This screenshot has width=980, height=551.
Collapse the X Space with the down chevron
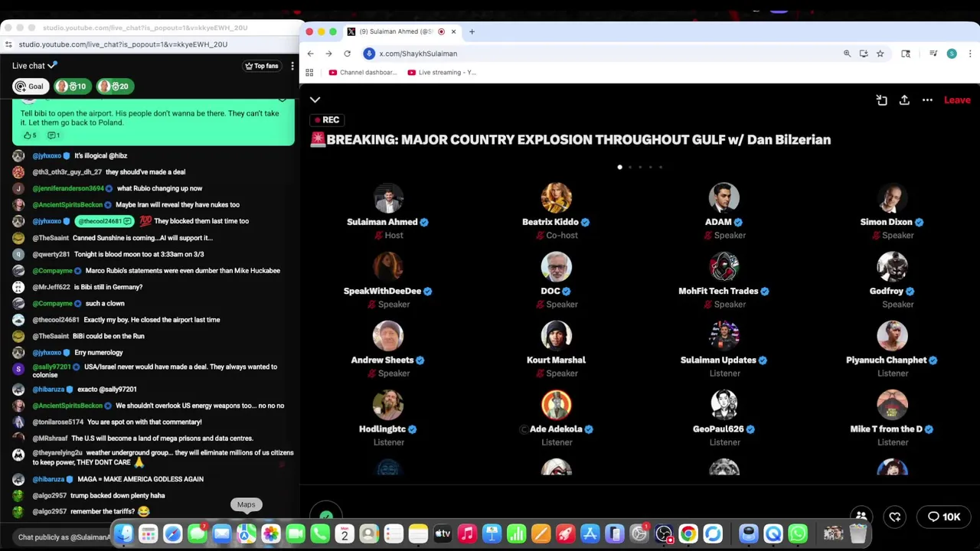pyautogui.click(x=315, y=99)
